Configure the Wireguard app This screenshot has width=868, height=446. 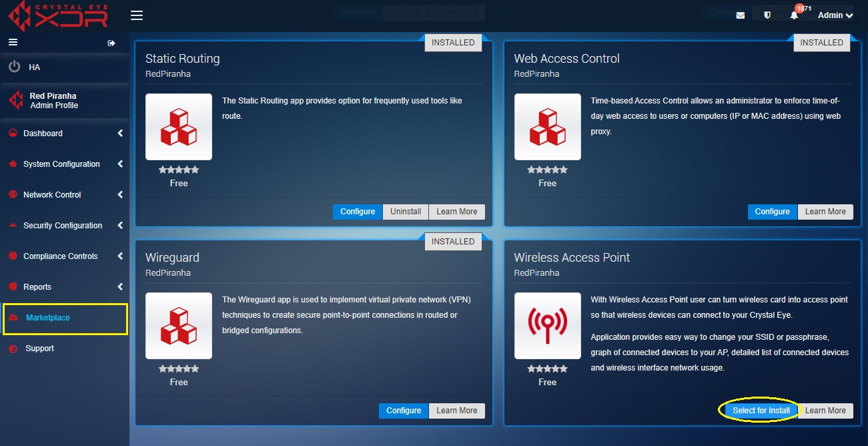[404, 411]
